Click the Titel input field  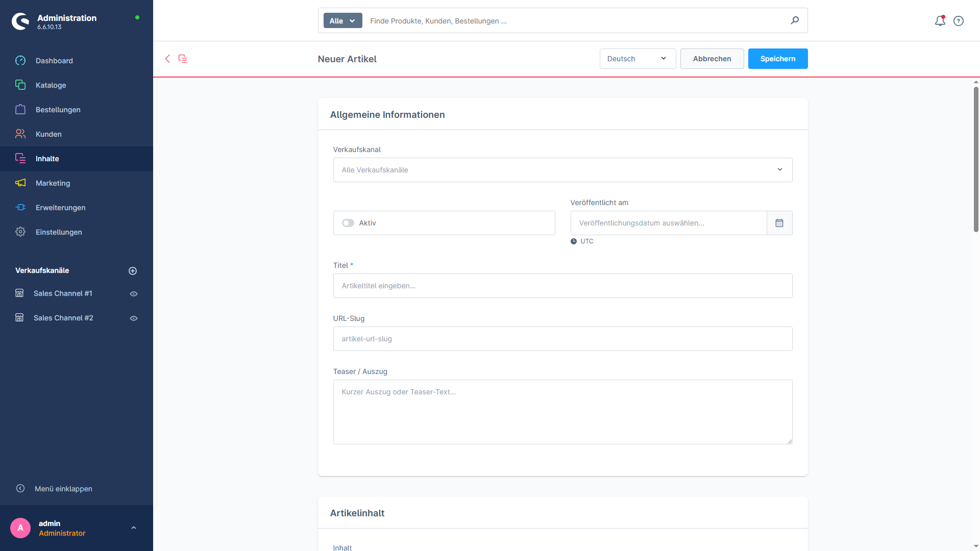(x=562, y=286)
